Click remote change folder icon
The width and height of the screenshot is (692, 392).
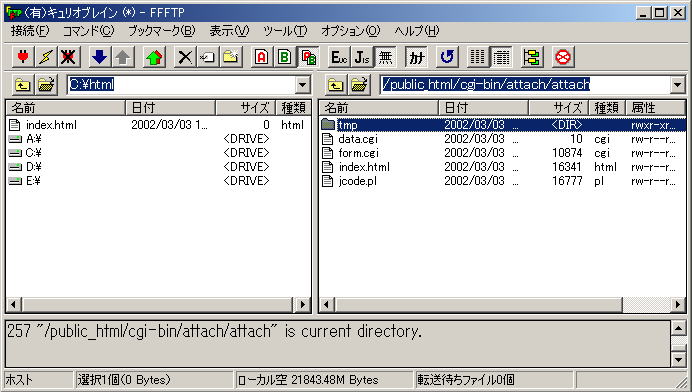coord(359,84)
